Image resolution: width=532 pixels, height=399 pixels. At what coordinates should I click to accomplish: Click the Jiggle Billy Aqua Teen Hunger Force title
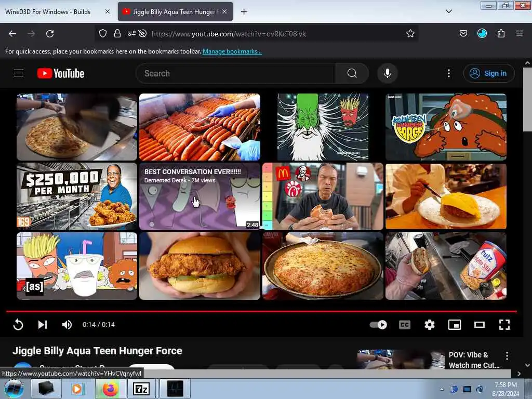tap(97, 351)
